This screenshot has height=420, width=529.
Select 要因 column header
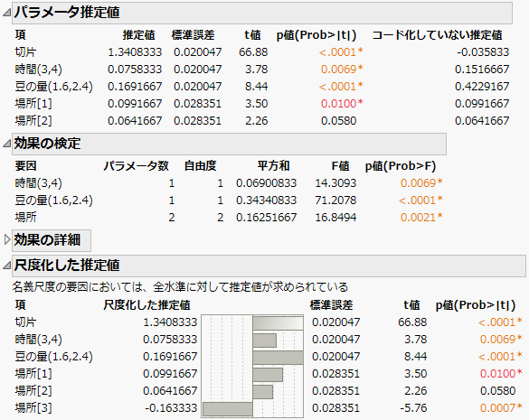(x=25, y=166)
